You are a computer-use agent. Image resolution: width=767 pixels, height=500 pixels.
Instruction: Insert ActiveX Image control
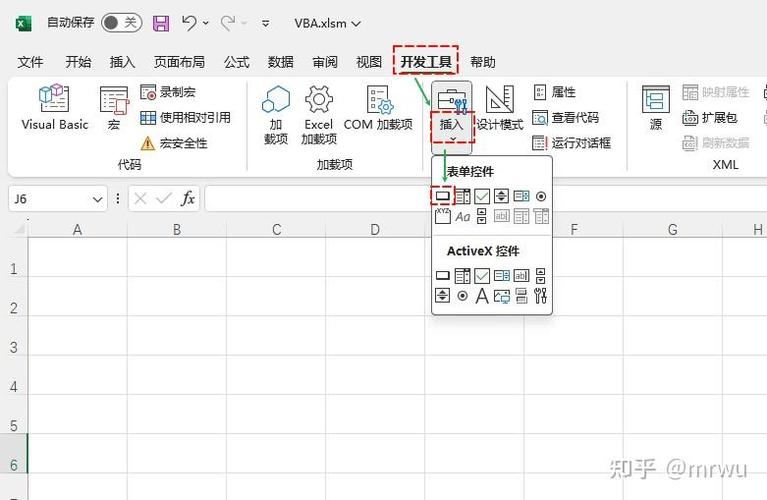501,295
